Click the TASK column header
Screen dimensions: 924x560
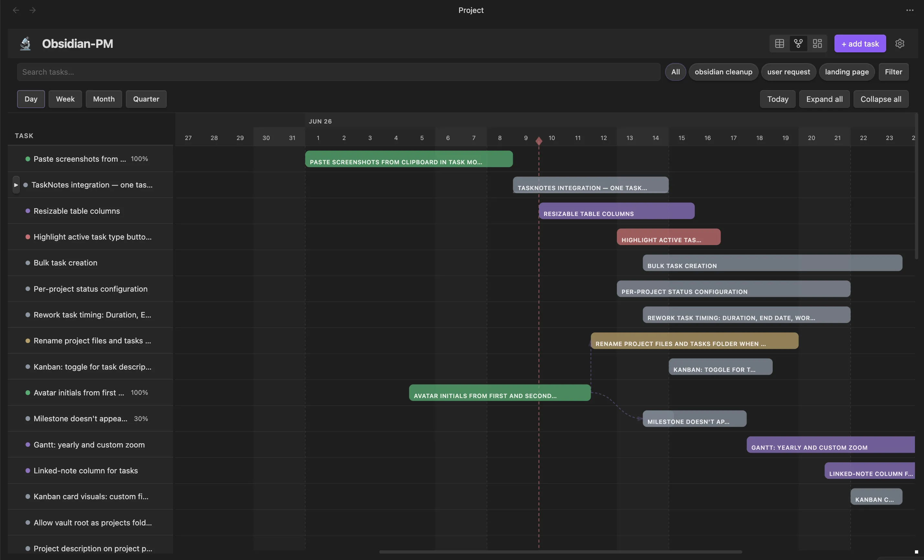coord(24,135)
